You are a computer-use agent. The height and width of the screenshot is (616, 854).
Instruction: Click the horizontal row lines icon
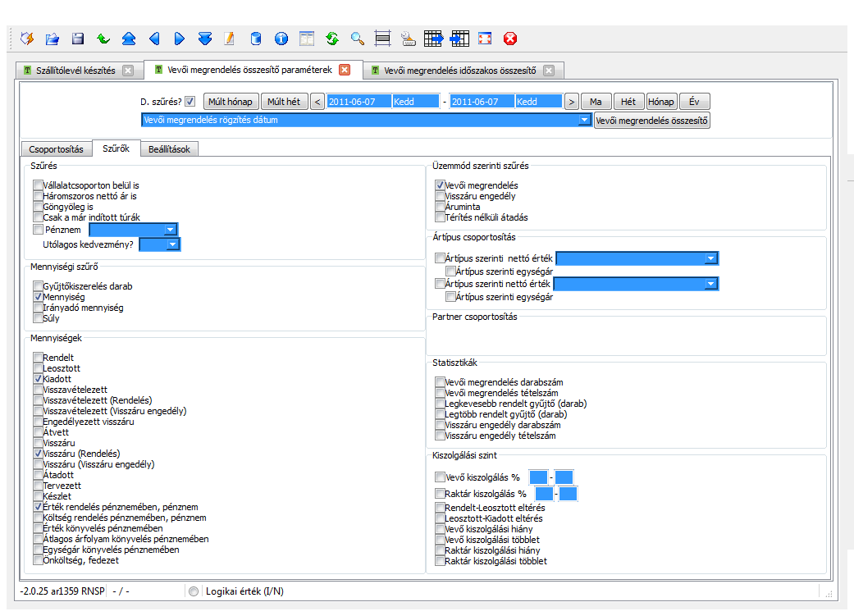pos(383,39)
